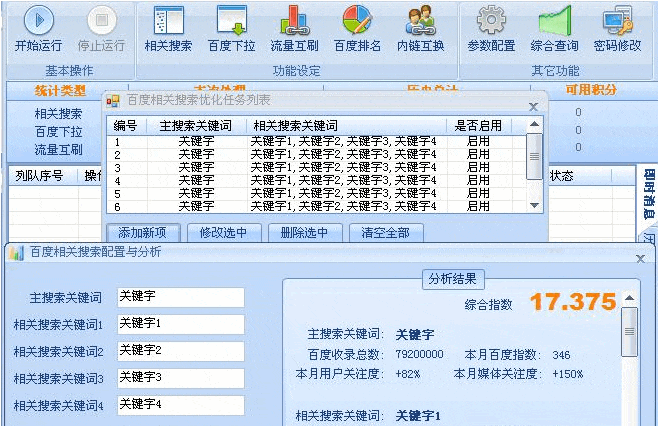
Task: Click 流量互刷 in the statistics type list
Action: pos(58,149)
